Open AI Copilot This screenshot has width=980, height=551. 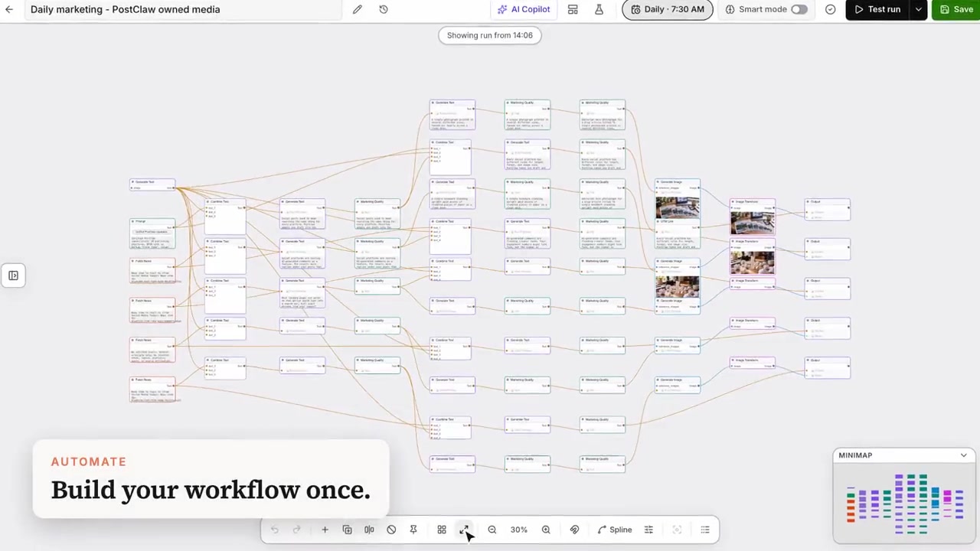(524, 9)
